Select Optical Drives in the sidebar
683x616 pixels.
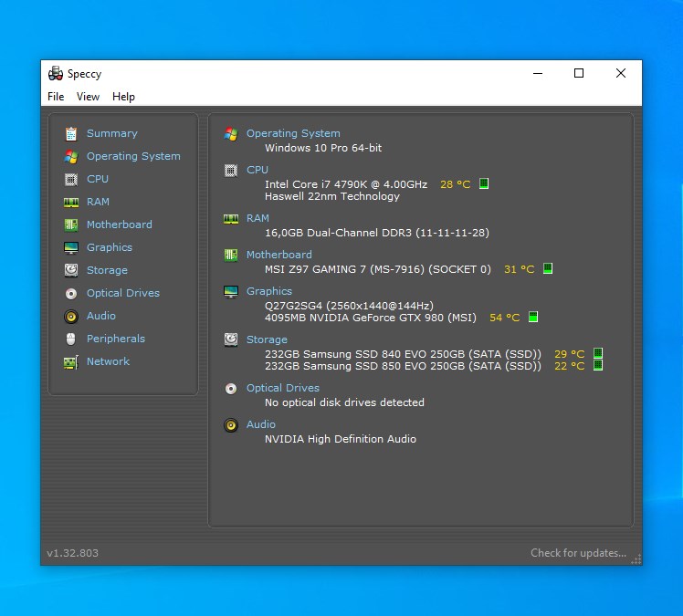coord(123,293)
